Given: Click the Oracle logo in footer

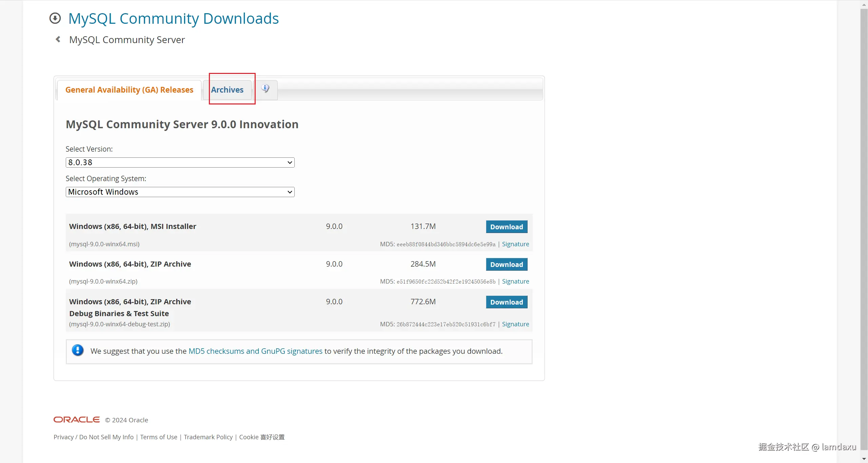Looking at the screenshot, I should 77,420.
